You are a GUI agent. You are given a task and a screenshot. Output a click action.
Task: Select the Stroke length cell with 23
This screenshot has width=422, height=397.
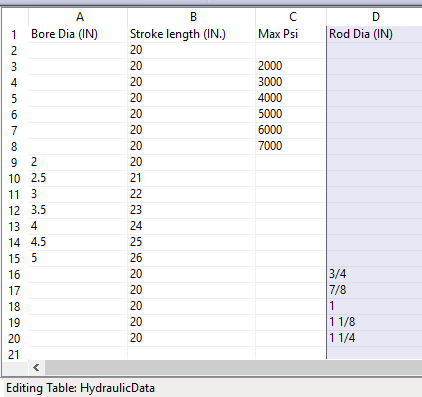(x=191, y=210)
